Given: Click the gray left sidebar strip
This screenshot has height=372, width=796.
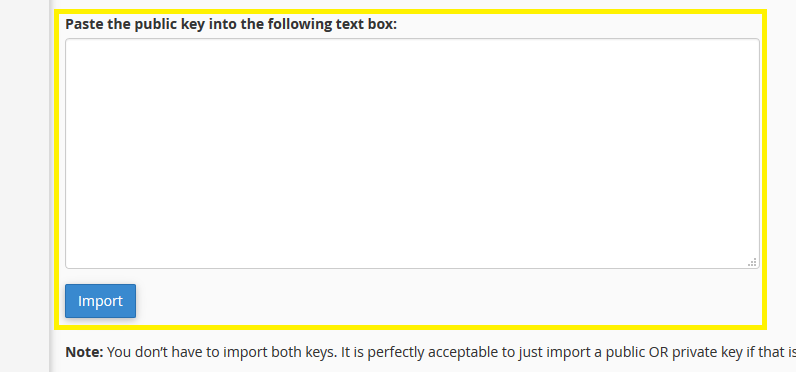Looking at the screenshot, I should coord(24,186).
